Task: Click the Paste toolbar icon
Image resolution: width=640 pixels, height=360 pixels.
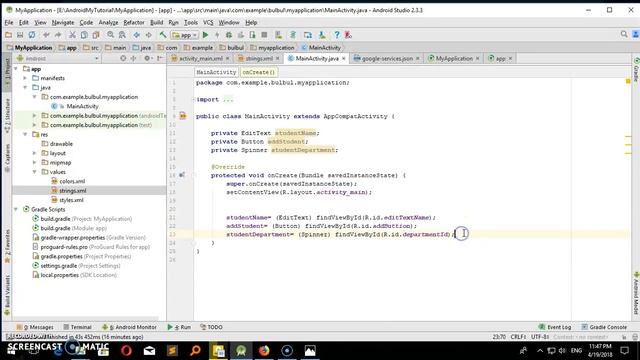Action: pos(96,35)
